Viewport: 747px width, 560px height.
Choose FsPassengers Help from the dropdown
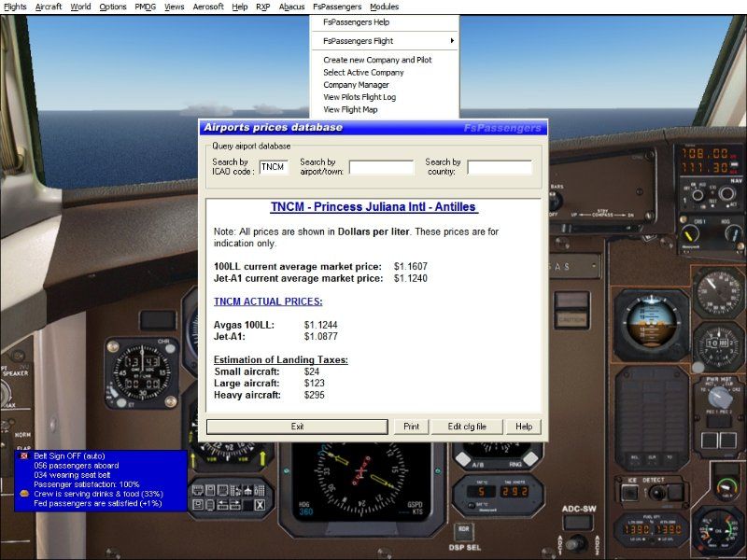[385, 21]
